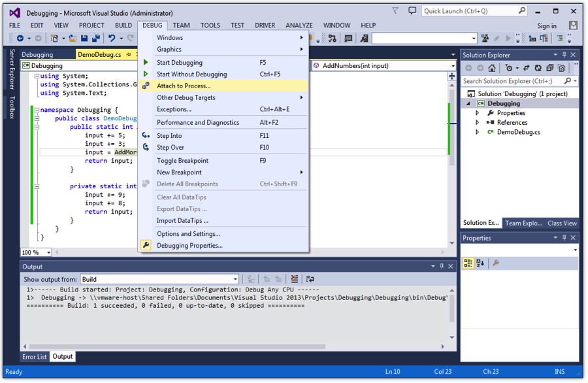Switch to the Error List tab

[x=35, y=357]
